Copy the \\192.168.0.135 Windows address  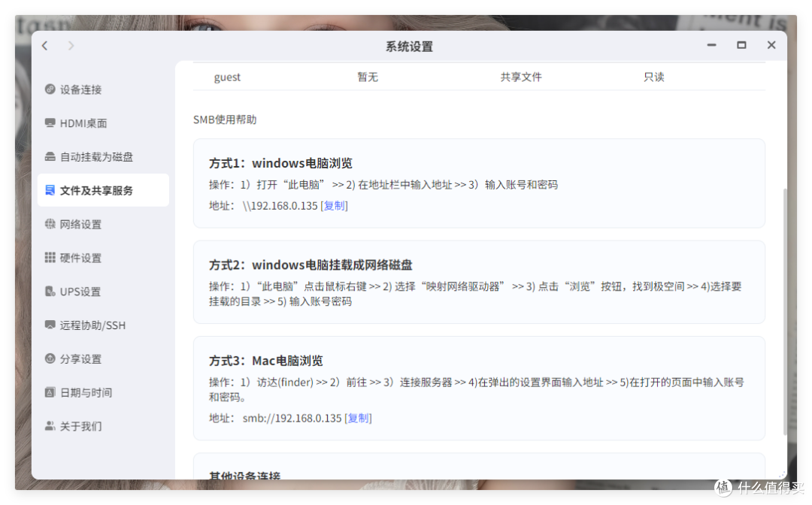[x=335, y=206]
